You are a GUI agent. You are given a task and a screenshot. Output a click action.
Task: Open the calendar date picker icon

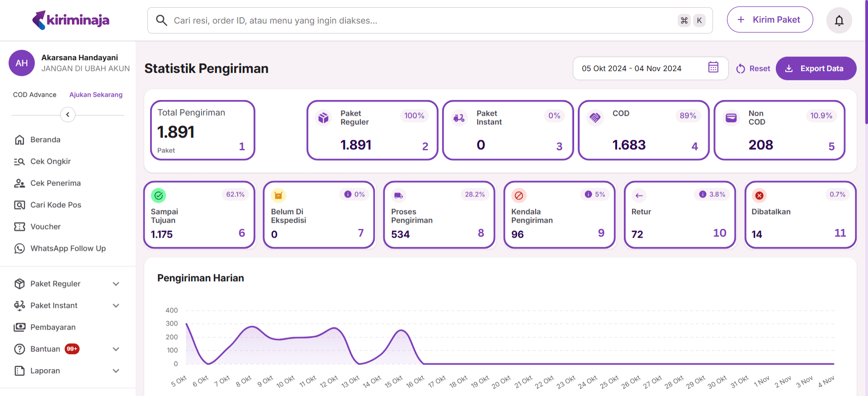coord(713,67)
